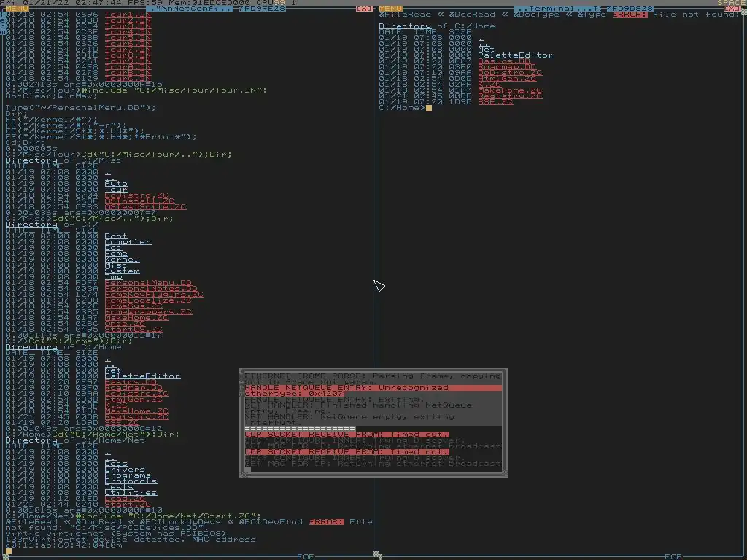Open Once.ZC file link

coord(125,323)
